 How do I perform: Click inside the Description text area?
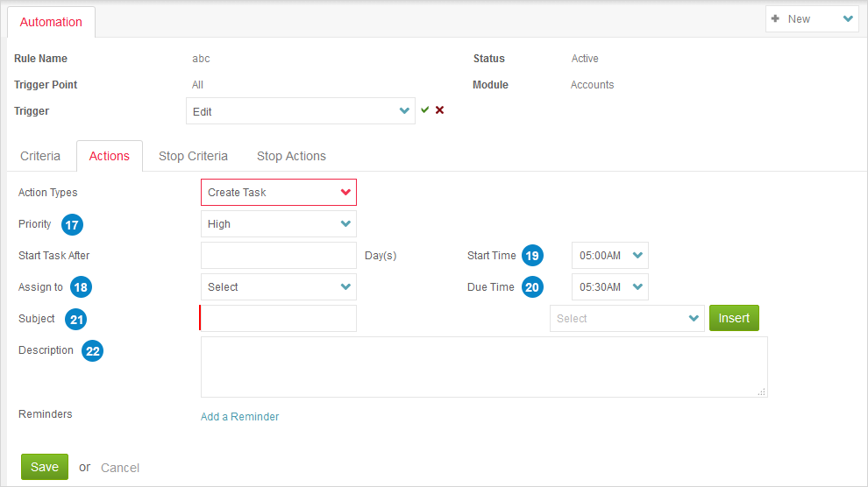click(x=484, y=367)
